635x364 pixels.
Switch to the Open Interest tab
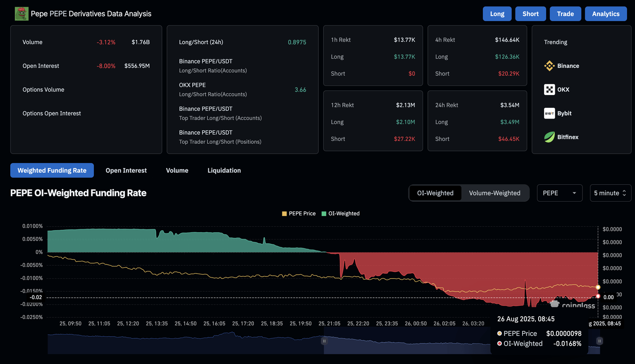(x=126, y=171)
